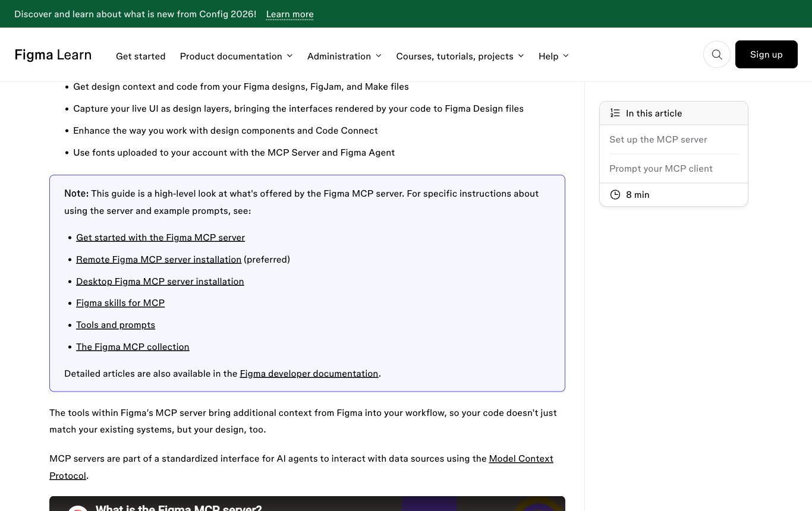Expand the Courses, tutorials, projects chevron

point(521,56)
